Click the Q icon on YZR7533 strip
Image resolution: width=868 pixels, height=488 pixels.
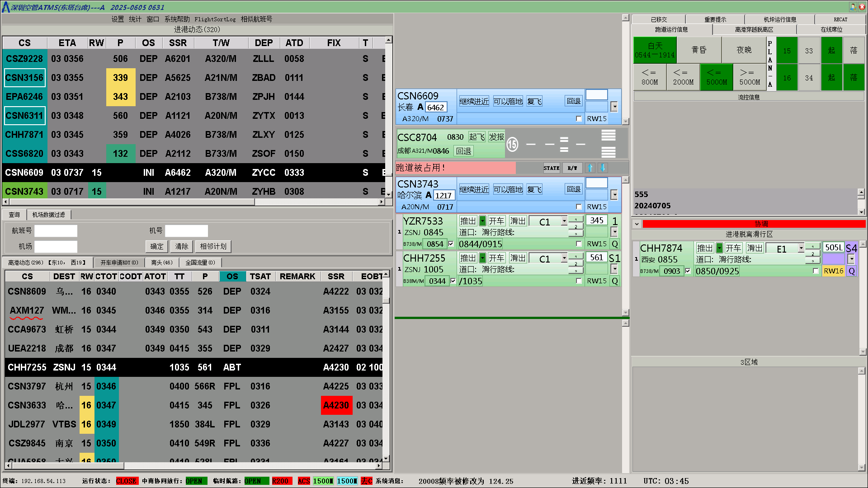[615, 244]
